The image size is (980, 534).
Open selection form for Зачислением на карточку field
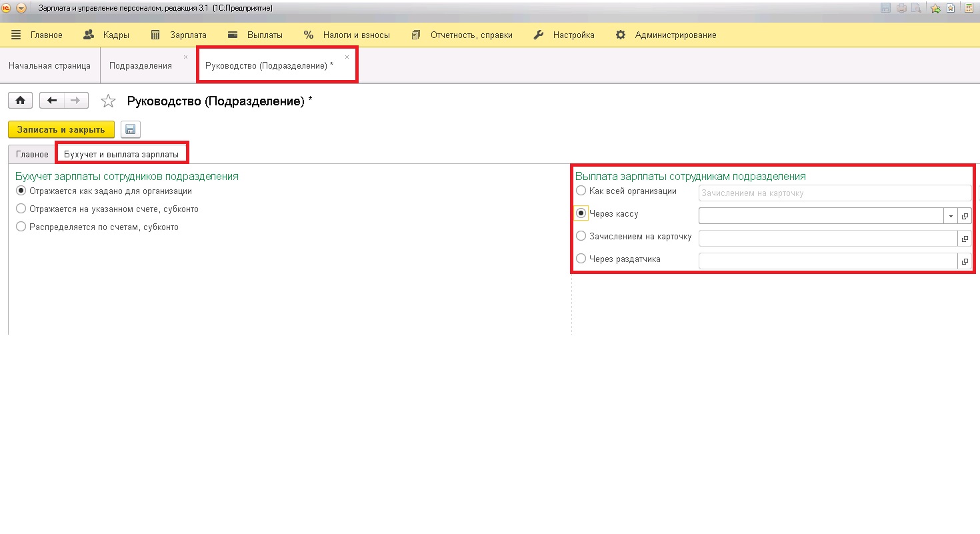click(x=965, y=239)
